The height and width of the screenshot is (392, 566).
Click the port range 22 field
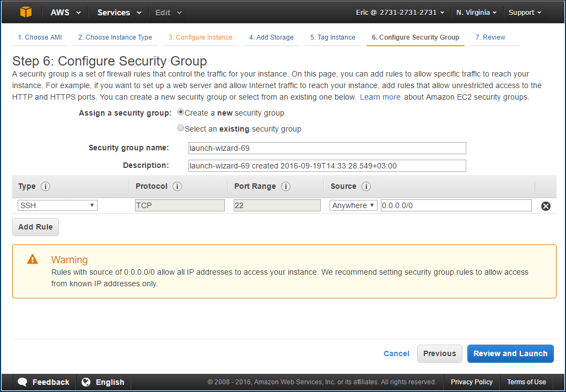point(277,205)
